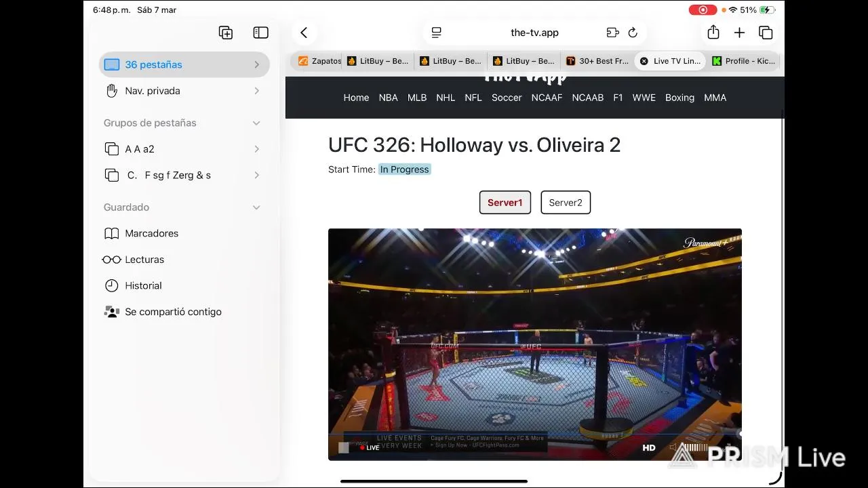
Task: Expand the Nav. privada chevron
Action: (256, 91)
